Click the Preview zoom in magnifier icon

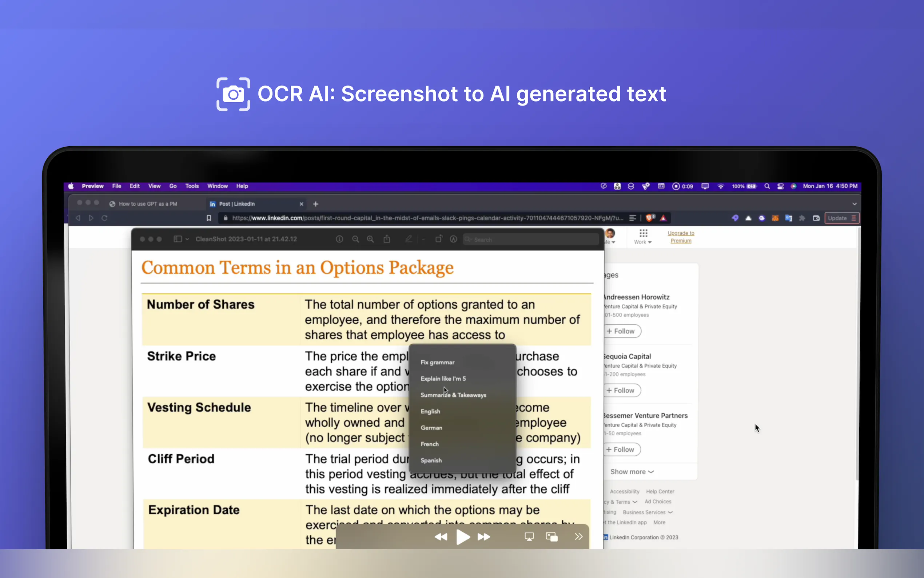370,239
